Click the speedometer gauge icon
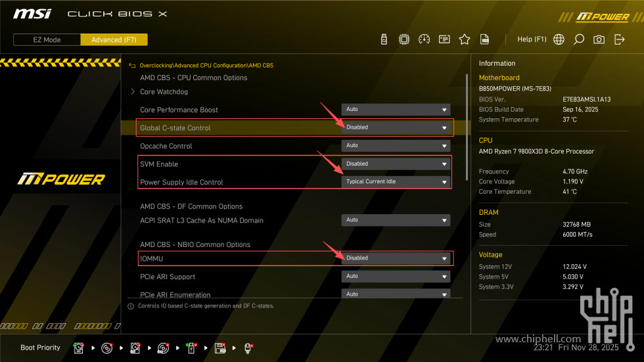The image size is (644, 362). 424,39
